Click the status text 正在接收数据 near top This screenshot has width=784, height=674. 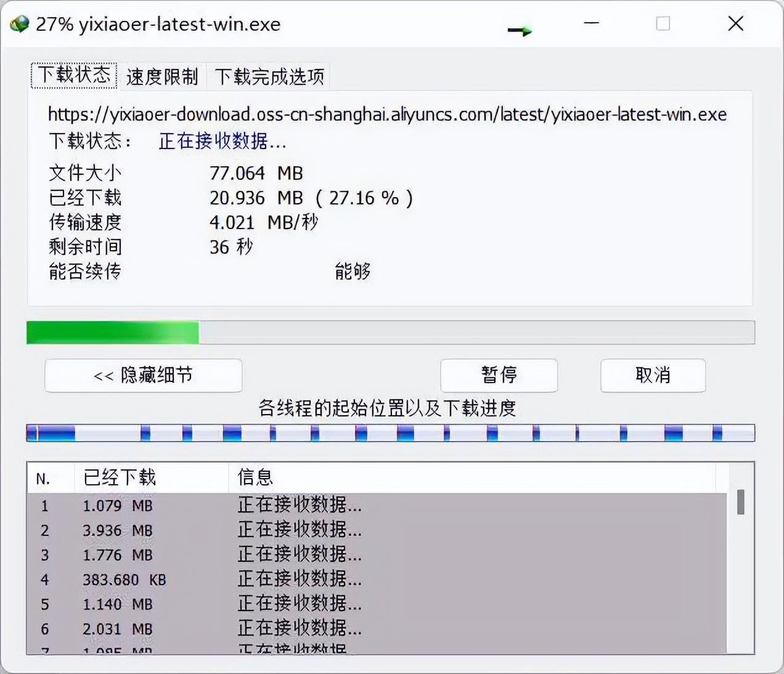[x=223, y=142]
